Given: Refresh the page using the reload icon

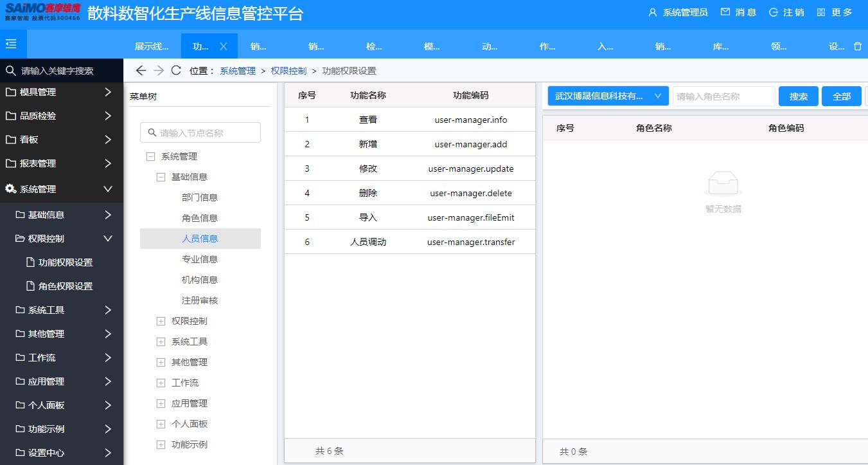Looking at the screenshot, I should 176,70.
